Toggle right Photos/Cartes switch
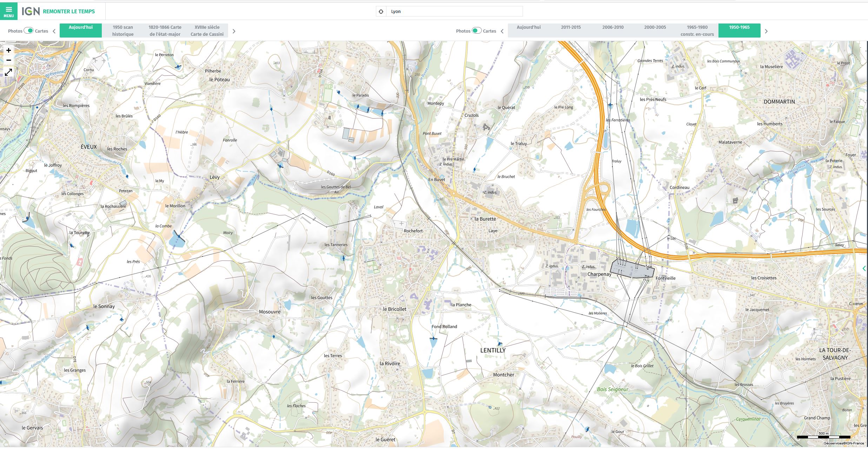The height and width of the screenshot is (449, 868). [x=476, y=31]
